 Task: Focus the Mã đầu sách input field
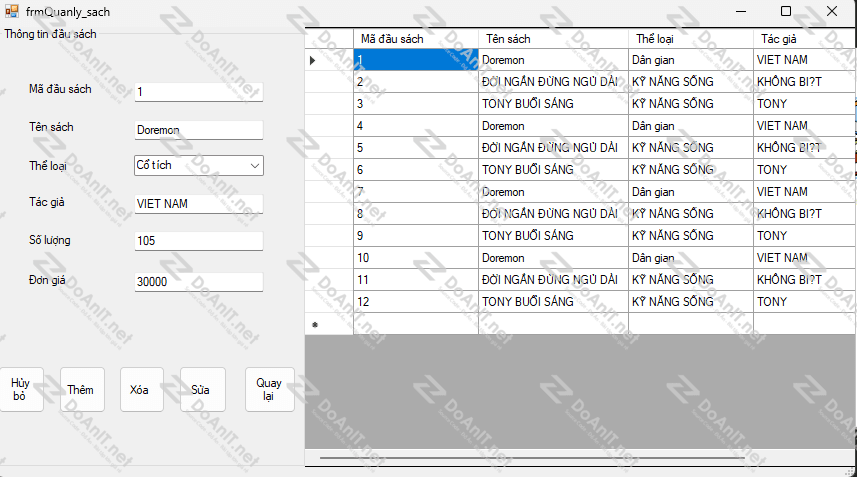click(x=198, y=92)
